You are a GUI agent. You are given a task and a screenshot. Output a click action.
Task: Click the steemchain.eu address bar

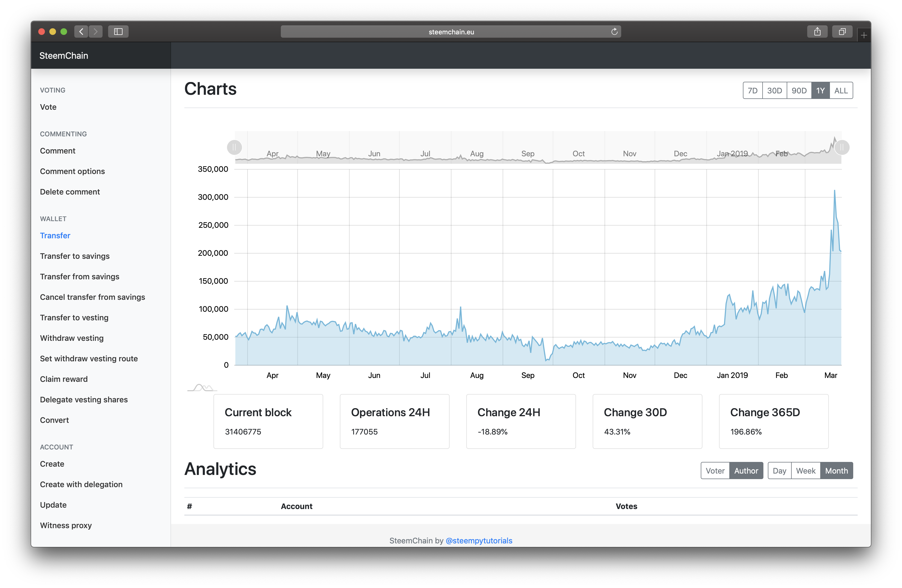click(451, 32)
